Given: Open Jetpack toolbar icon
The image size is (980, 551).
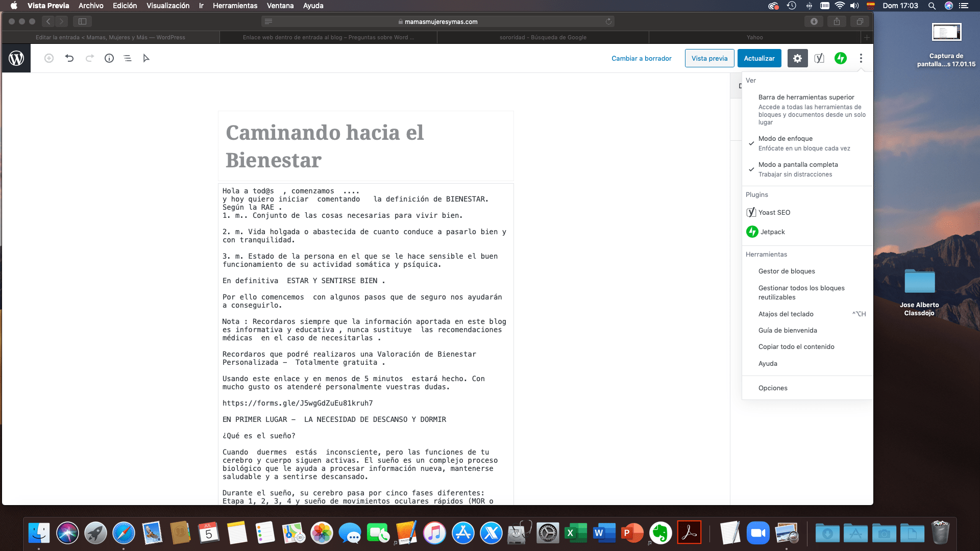Looking at the screenshot, I should pos(841,58).
